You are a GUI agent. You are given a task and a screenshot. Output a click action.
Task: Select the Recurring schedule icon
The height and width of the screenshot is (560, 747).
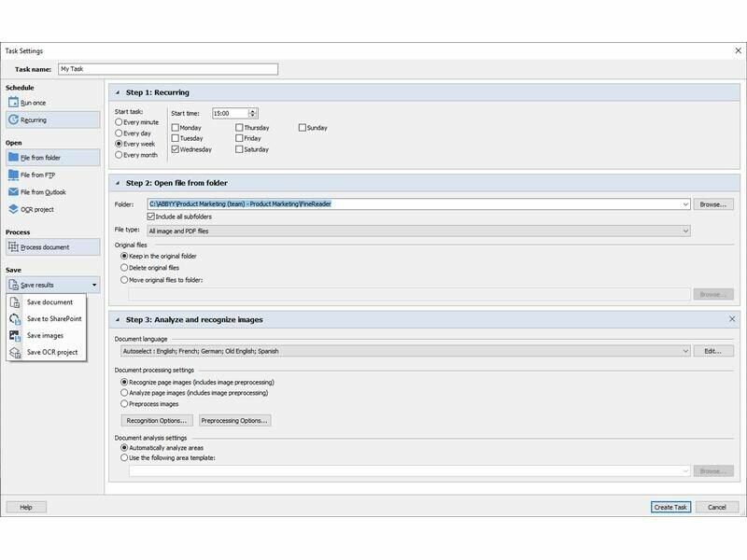pos(13,119)
